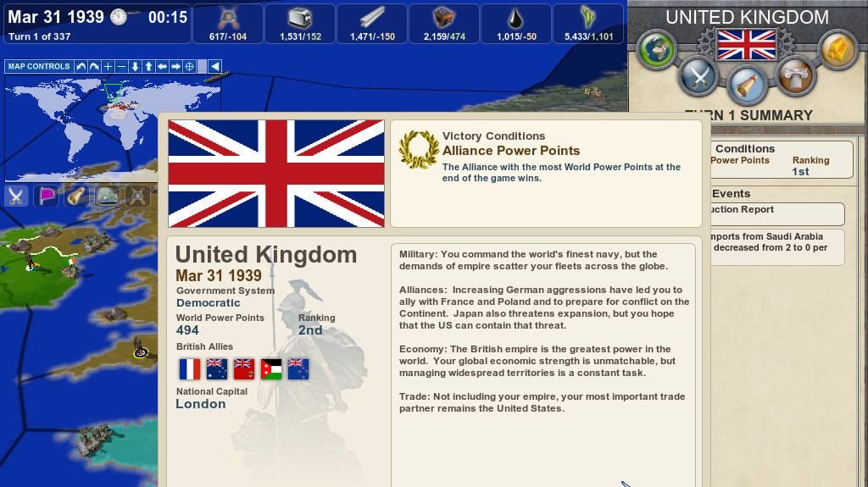Center map using the crosshair control

(189, 66)
